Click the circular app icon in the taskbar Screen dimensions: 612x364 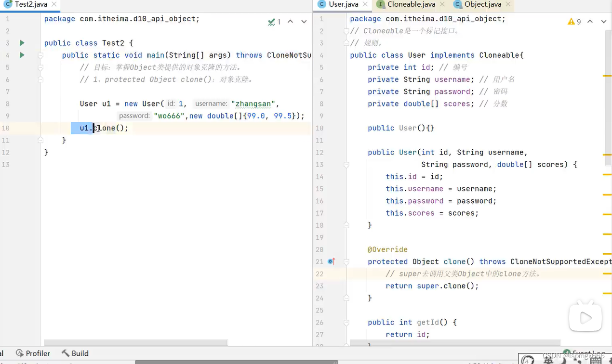528,360
